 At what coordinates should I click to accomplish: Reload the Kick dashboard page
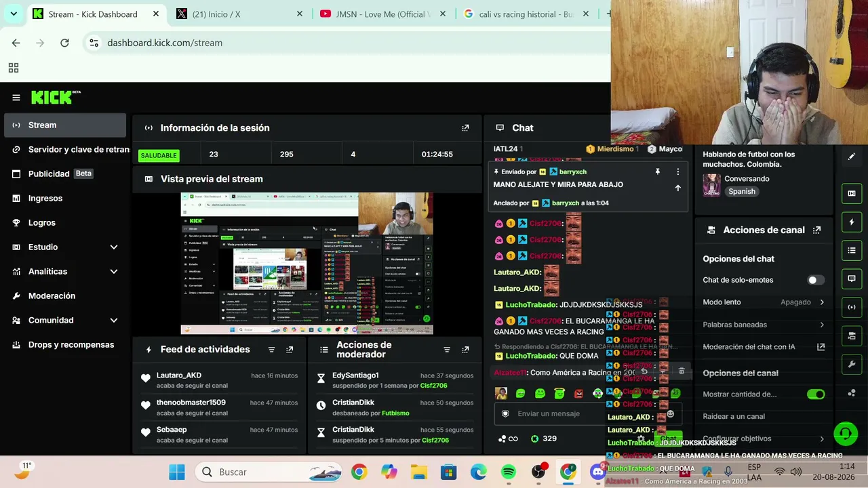pos(64,43)
